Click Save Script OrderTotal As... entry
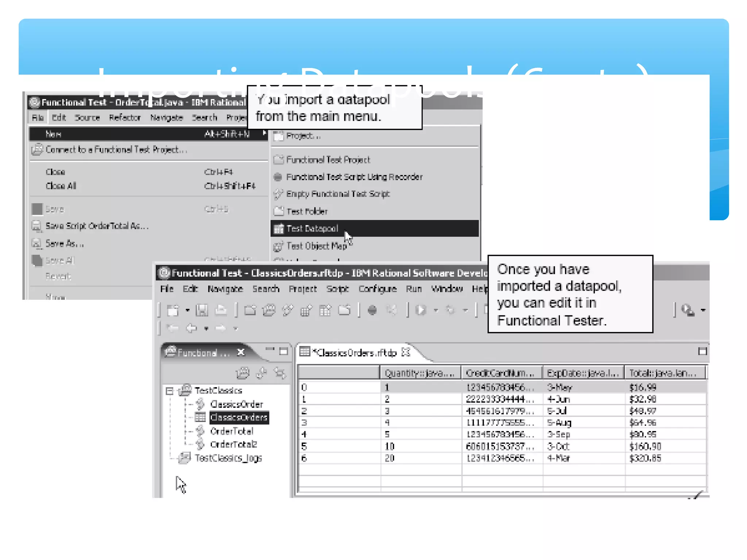The height and width of the screenshot is (560, 747). click(x=149, y=226)
